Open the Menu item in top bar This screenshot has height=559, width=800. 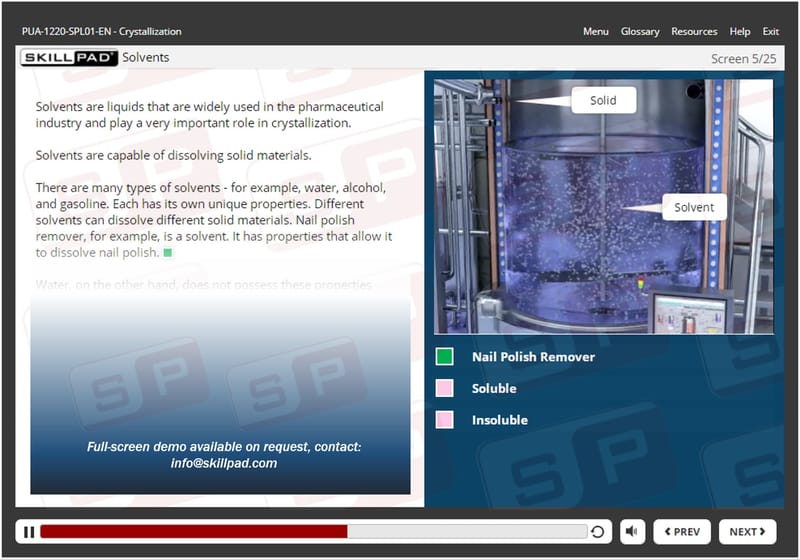point(595,31)
